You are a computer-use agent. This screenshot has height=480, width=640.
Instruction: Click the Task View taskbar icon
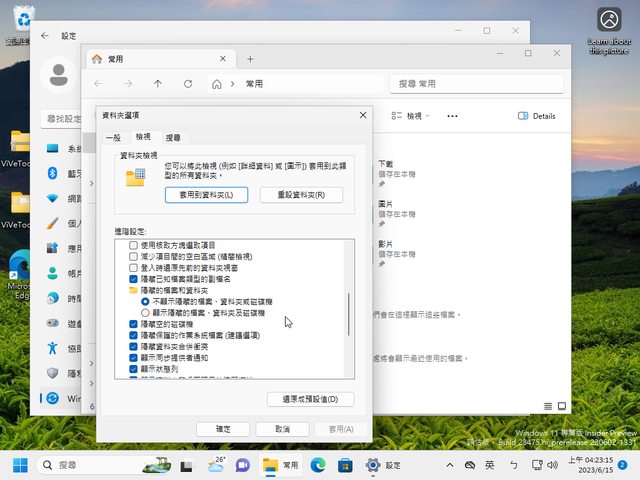click(186, 465)
